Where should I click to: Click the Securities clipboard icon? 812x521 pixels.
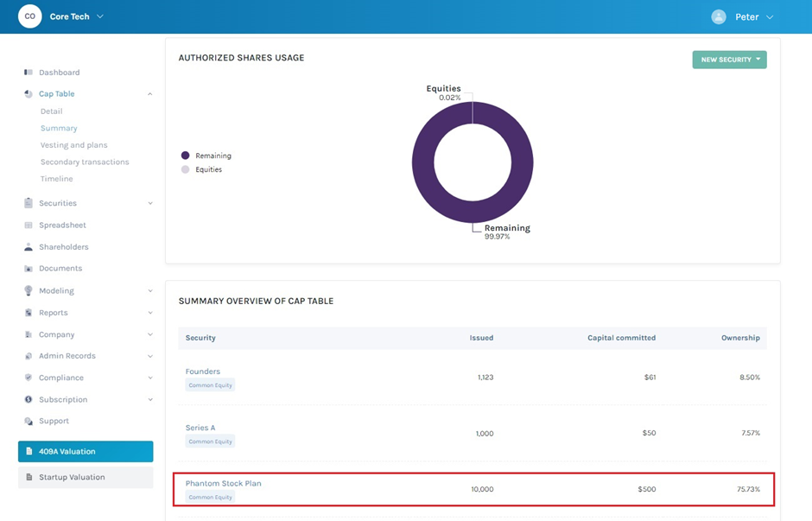click(x=29, y=203)
